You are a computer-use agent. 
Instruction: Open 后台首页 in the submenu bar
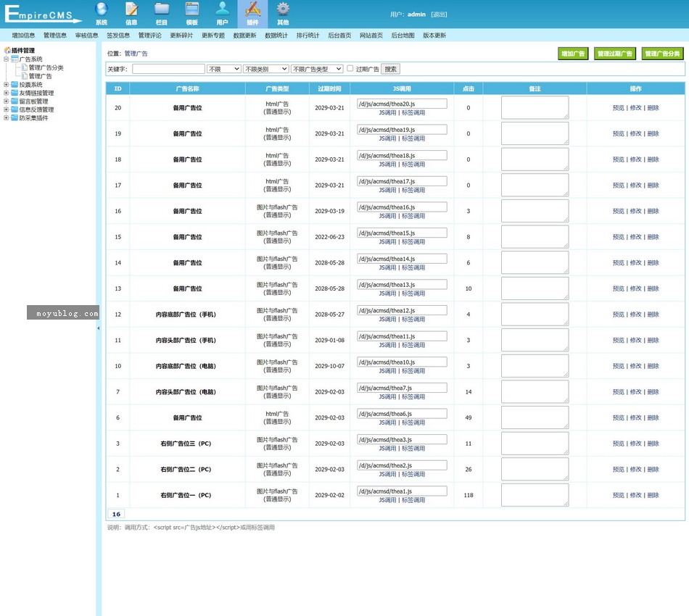point(339,35)
